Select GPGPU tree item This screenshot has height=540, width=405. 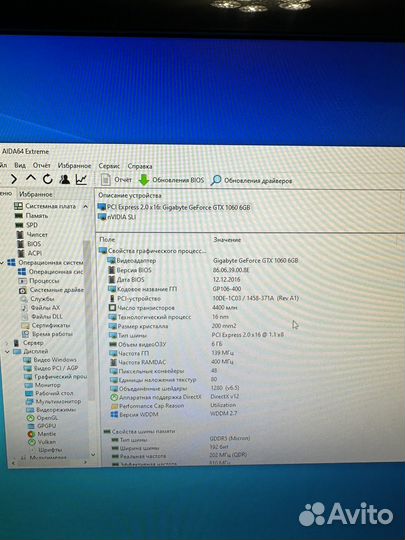click(42, 426)
